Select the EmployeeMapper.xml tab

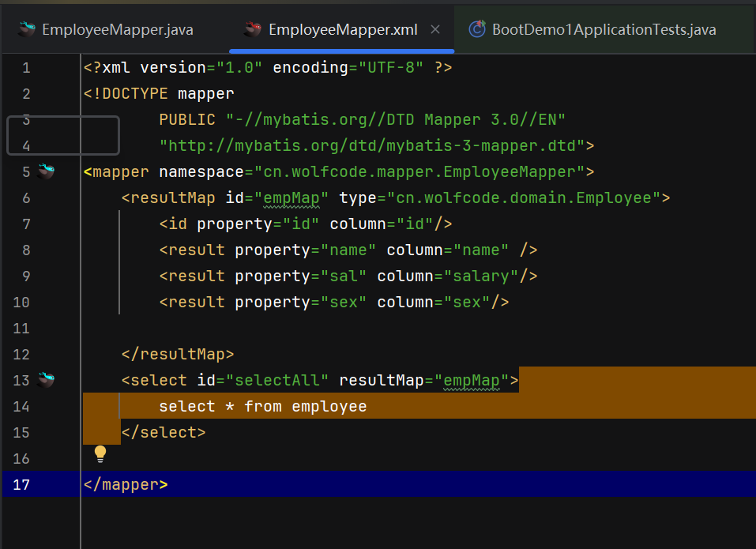[342, 29]
